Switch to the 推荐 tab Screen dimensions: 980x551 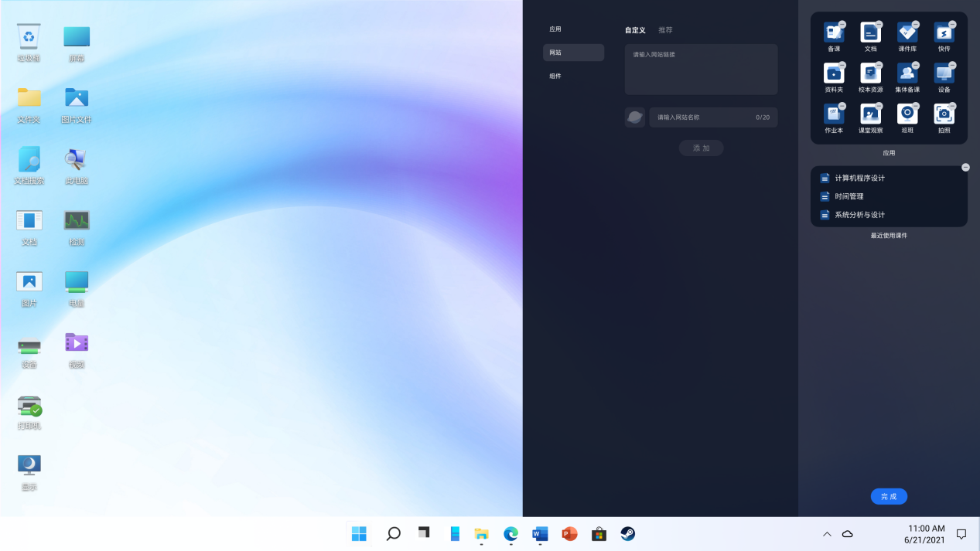tap(665, 30)
